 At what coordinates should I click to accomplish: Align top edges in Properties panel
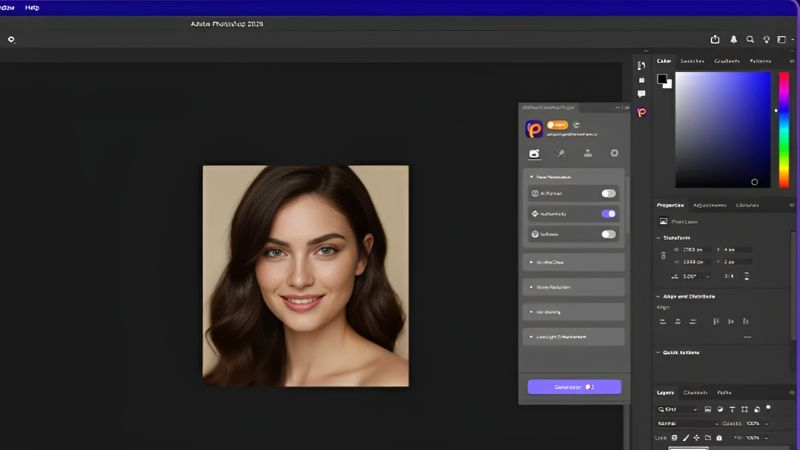click(716, 321)
